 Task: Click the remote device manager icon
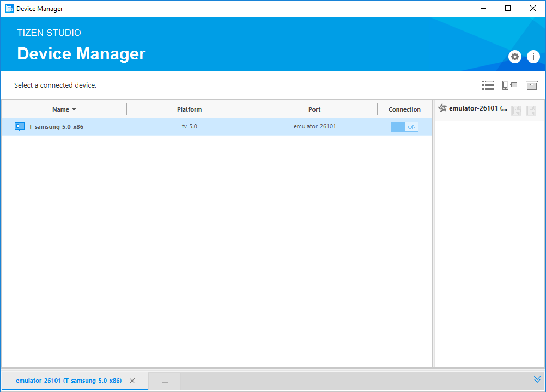click(x=509, y=85)
